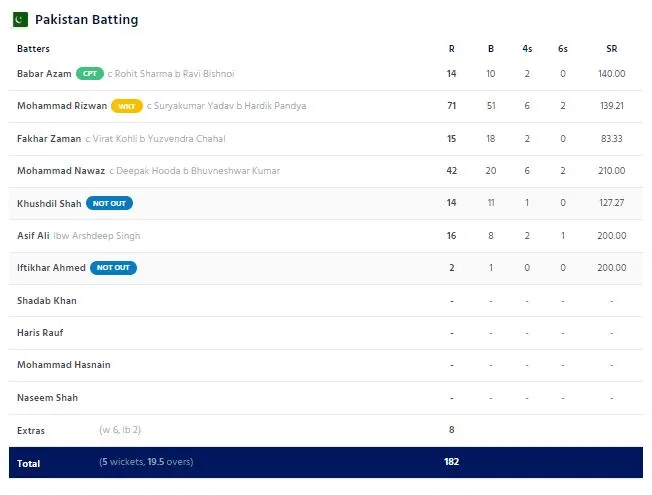Viewport: 652px width, 495px height.
Task: Click the Pakistan Batting heading
Action: [86, 20]
